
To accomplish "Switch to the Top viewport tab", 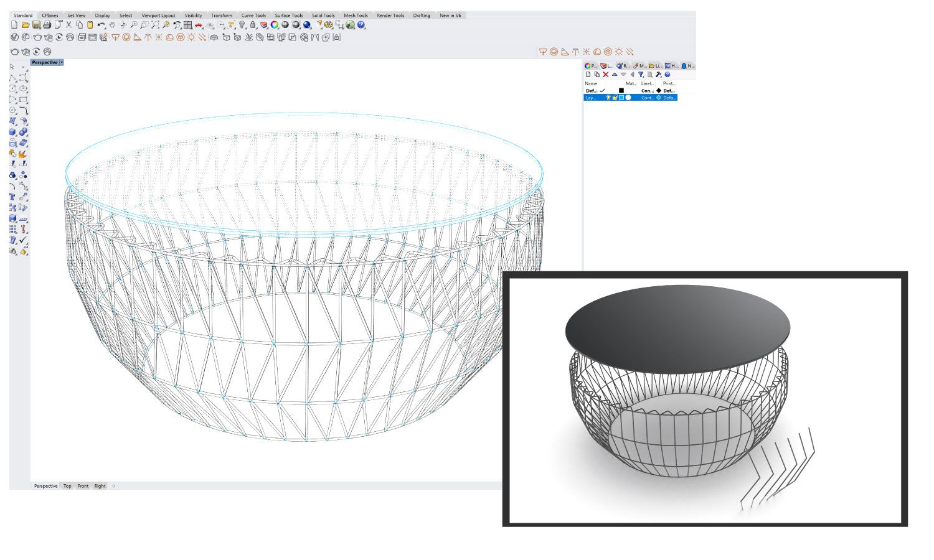I will coord(67,486).
